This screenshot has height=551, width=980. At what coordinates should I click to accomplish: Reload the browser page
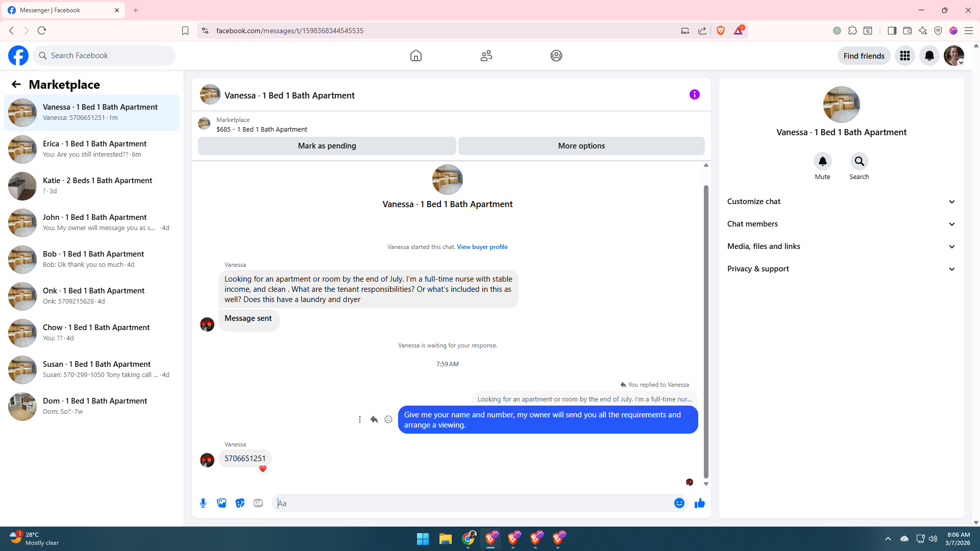42,31
